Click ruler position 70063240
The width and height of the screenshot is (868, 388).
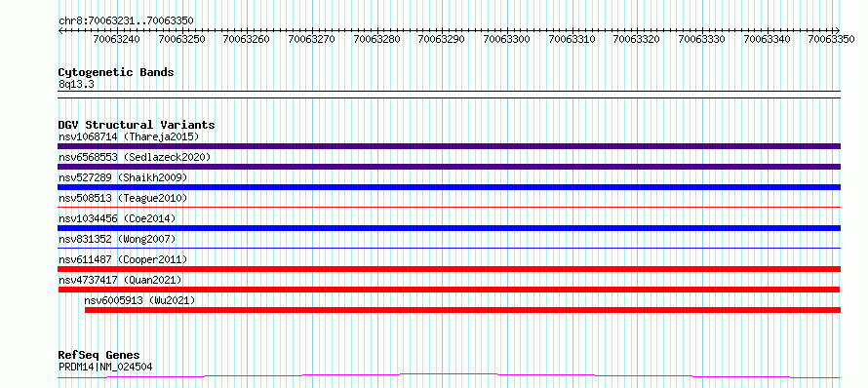(x=117, y=39)
